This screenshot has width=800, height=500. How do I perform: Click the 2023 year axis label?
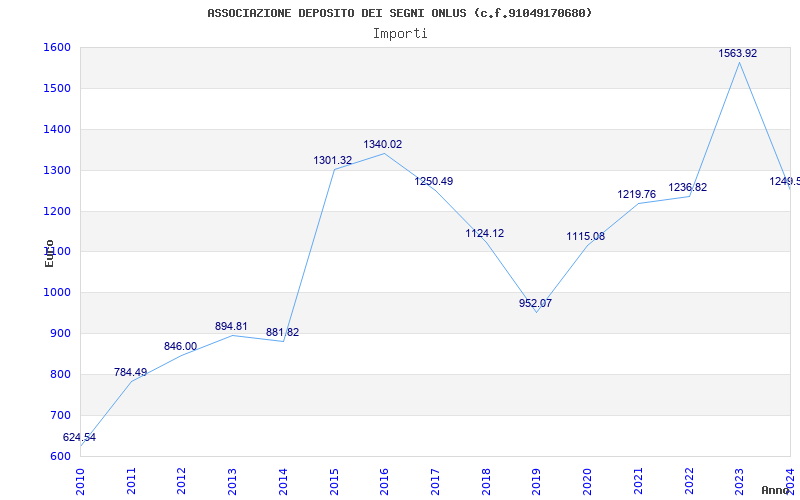pyautogui.click(x=739, y=481)
